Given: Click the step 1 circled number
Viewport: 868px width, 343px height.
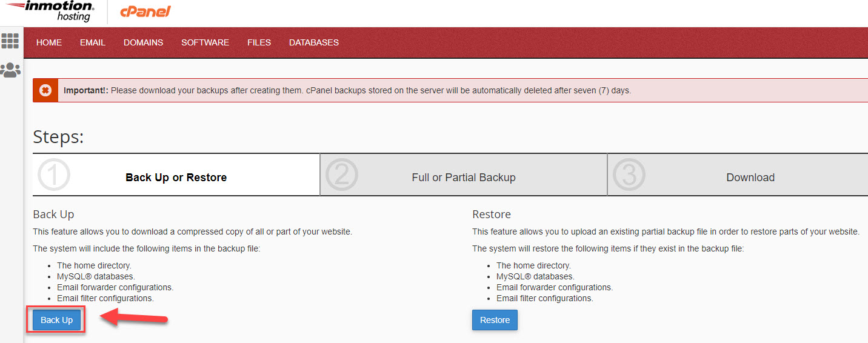Looking at the screenshot, I should pos(54,175).
